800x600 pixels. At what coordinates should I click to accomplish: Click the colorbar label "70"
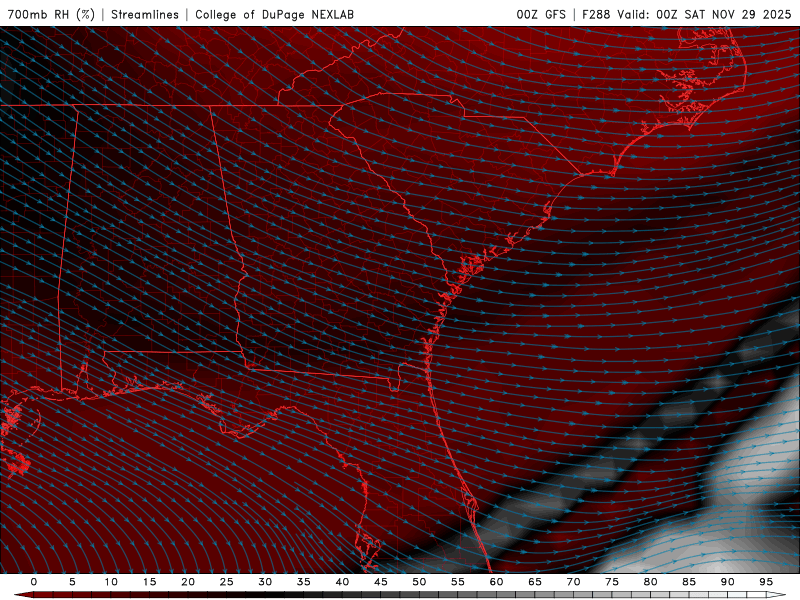(x=573, y=582)
